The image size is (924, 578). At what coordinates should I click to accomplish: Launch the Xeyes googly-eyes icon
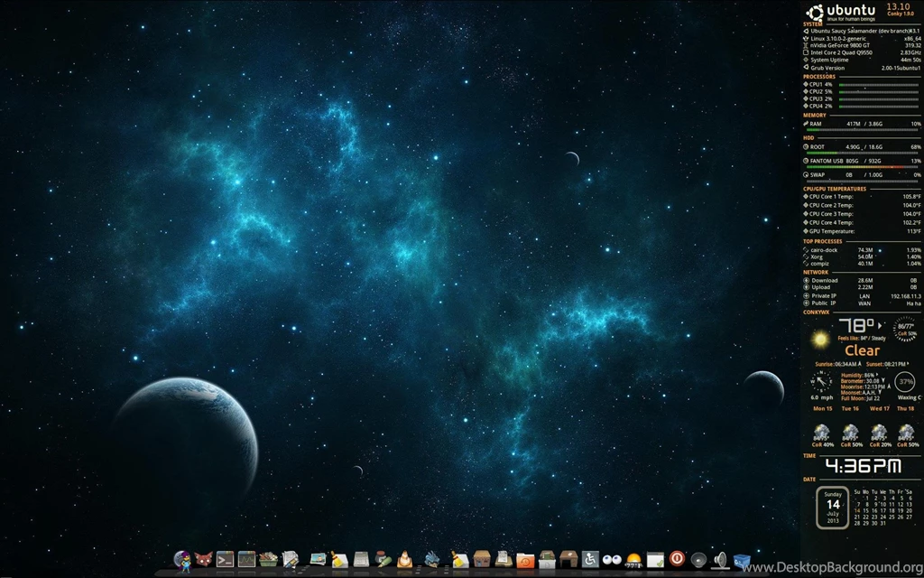tap(612, 561)
